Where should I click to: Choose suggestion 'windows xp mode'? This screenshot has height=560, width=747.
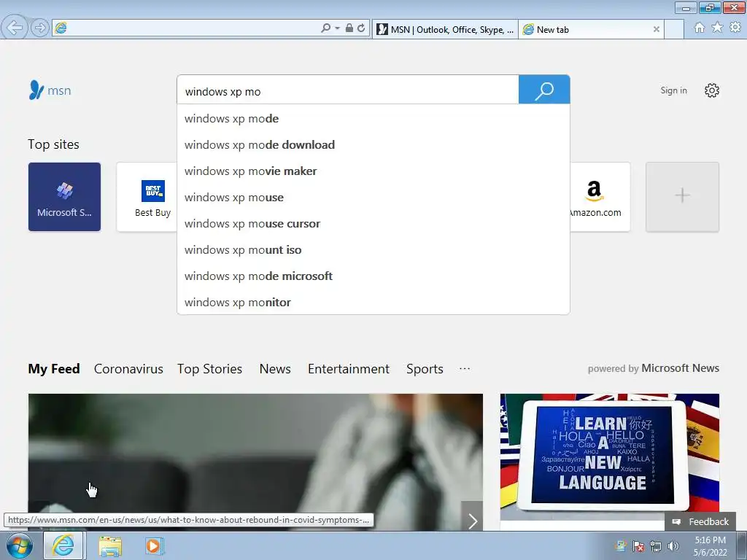point(373,119)
